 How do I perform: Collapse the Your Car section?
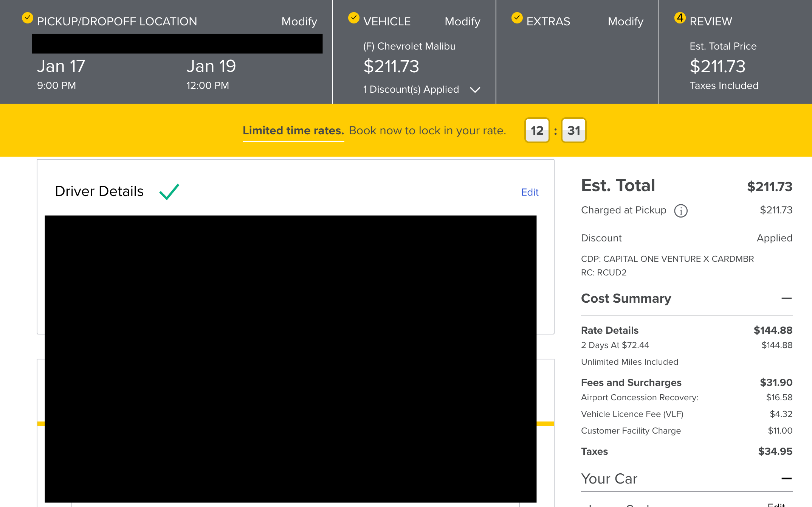point(786,479)
